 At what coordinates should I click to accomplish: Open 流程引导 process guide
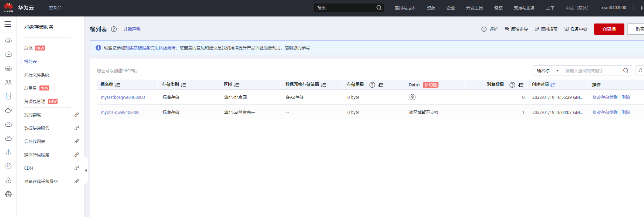[x=516, y=29]
